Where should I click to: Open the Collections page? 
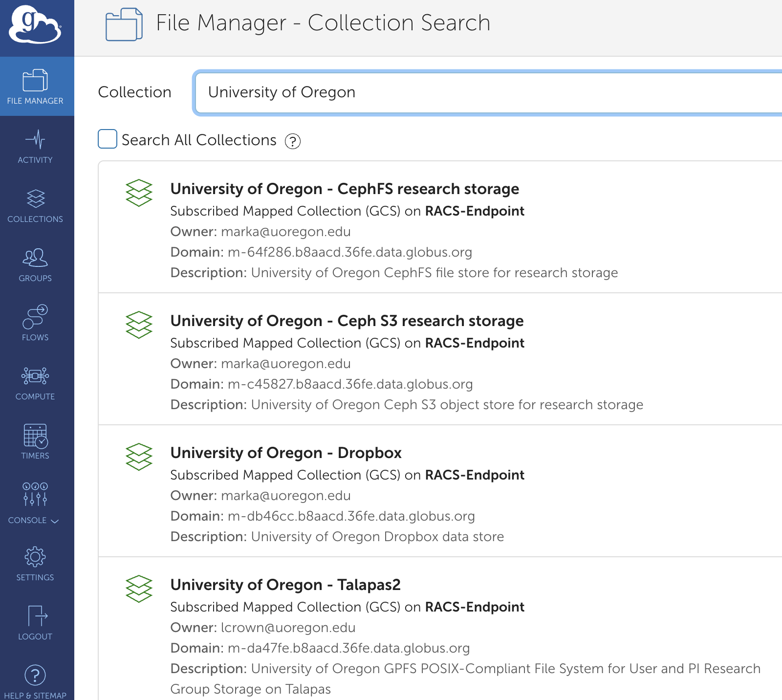pyautogui.click(x=35, y=205)
